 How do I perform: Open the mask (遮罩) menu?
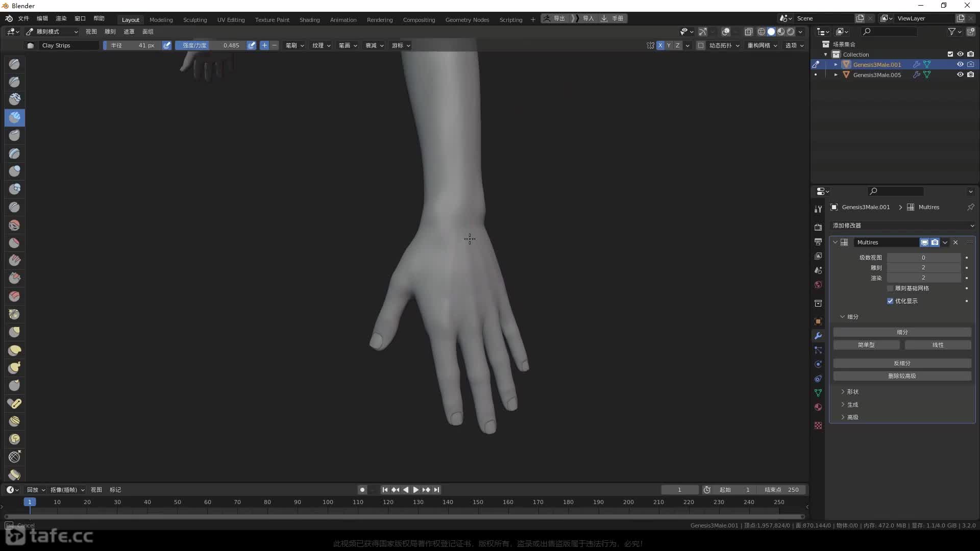tap(129, 32)
